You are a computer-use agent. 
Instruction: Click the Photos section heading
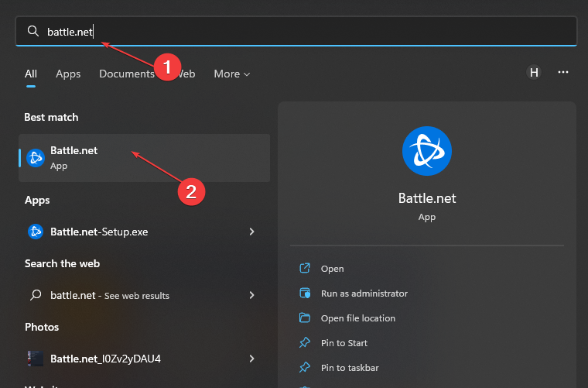click(42, 327)
